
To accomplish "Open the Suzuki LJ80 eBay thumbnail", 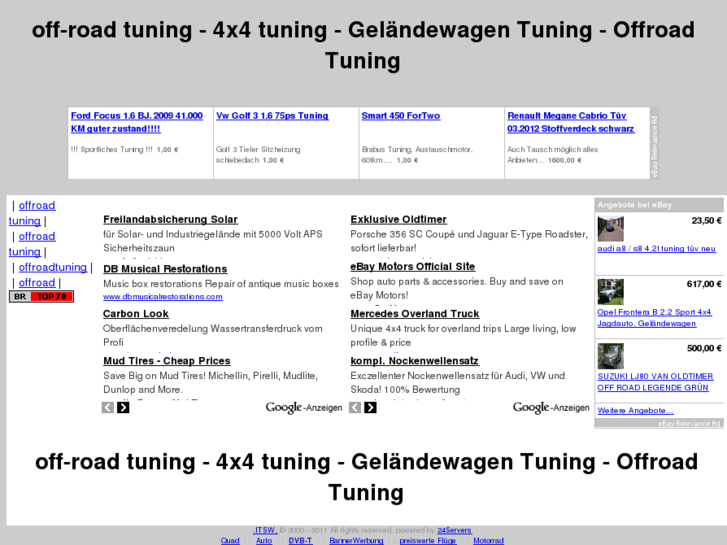I will [610, 356].
